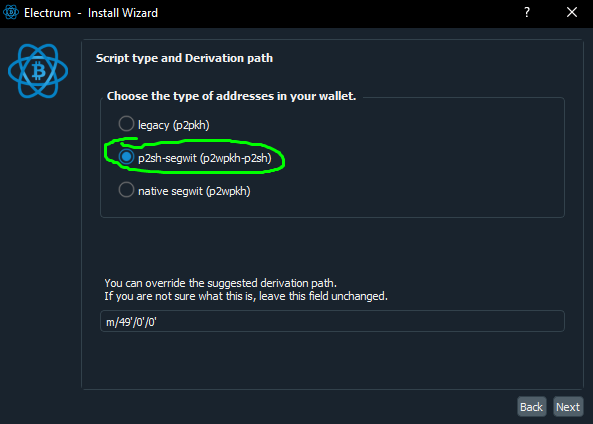Close the Install Wizard window
Screen dimensions: 593x424
(x=572, y=12)
